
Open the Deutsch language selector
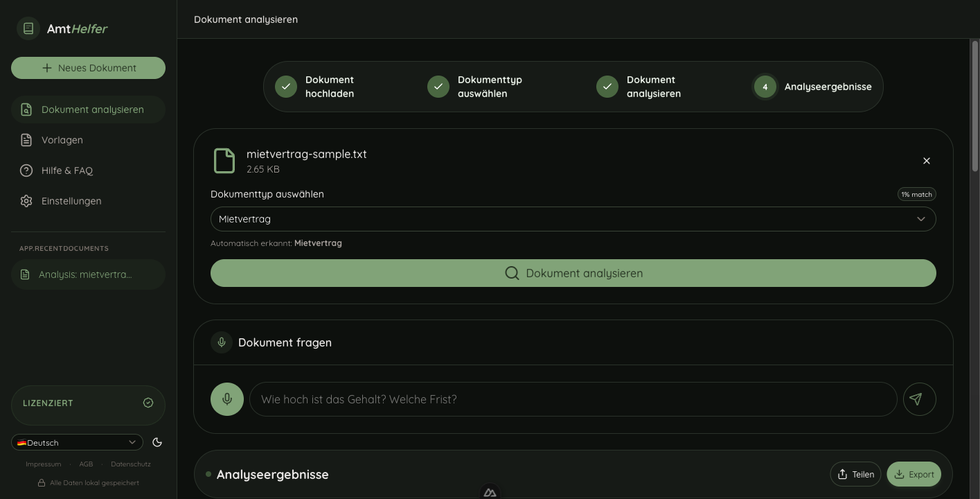[x=77, y=442]
